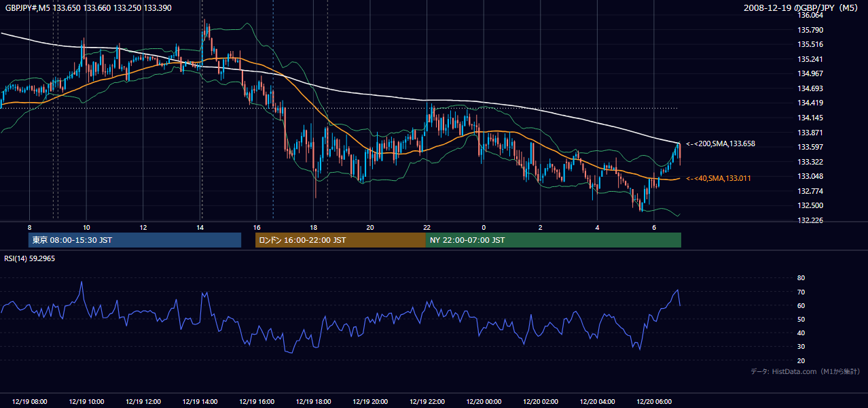Click hour tick 8 on price chart axis

pos(29,227)
